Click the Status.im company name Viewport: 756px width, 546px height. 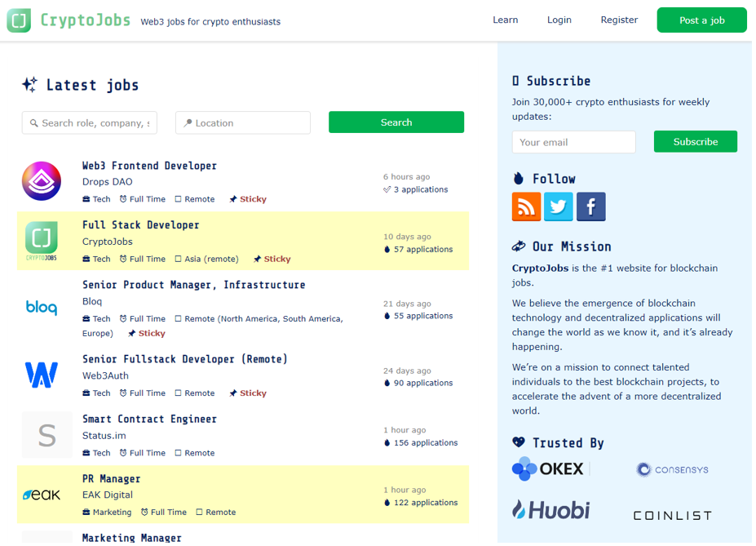click(x=104, y=436)
